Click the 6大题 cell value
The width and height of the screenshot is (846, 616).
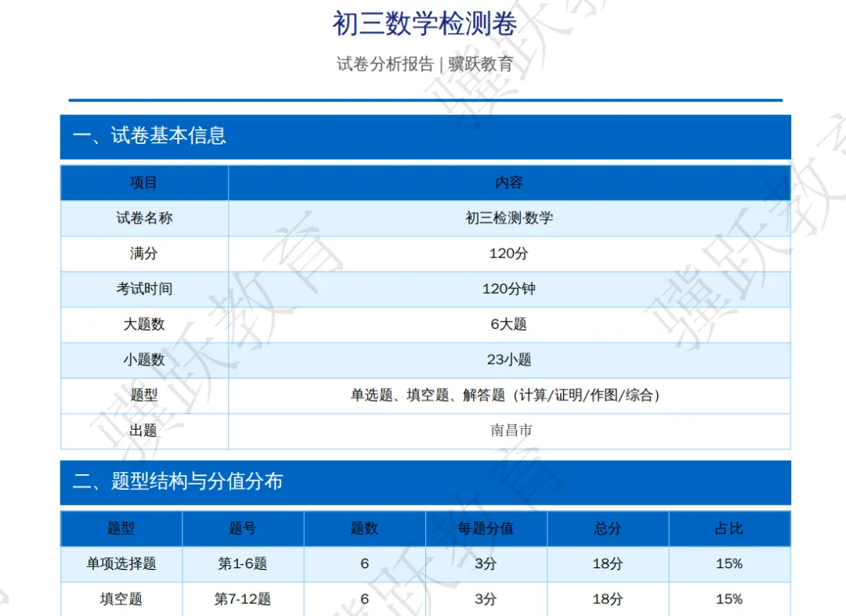[508, 325]
